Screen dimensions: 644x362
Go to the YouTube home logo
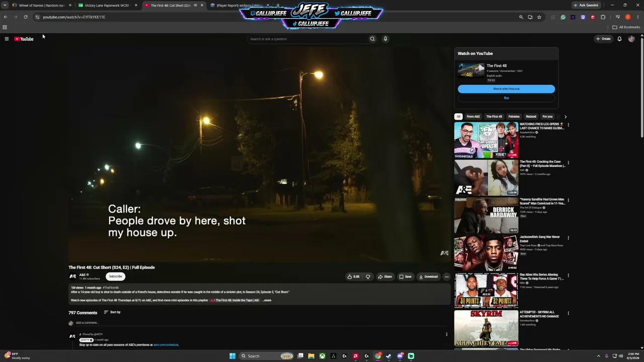[24, 39]
